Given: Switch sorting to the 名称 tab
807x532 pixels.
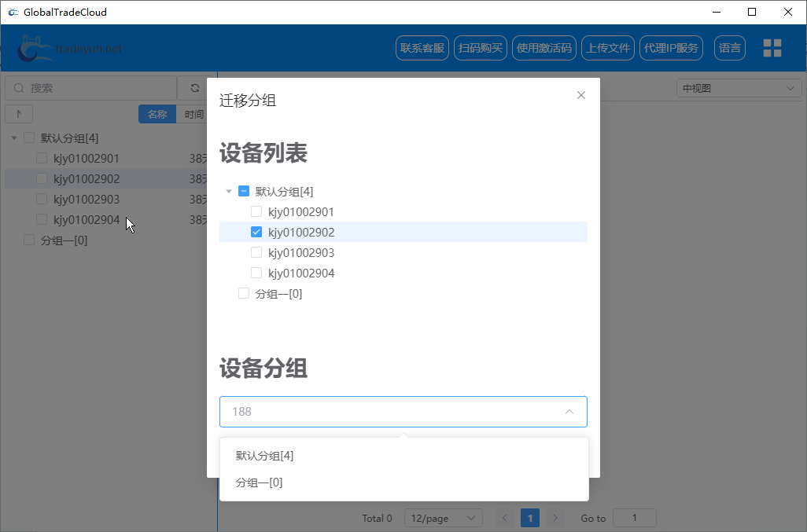Looking at the screenshot, I should point(157,113).
